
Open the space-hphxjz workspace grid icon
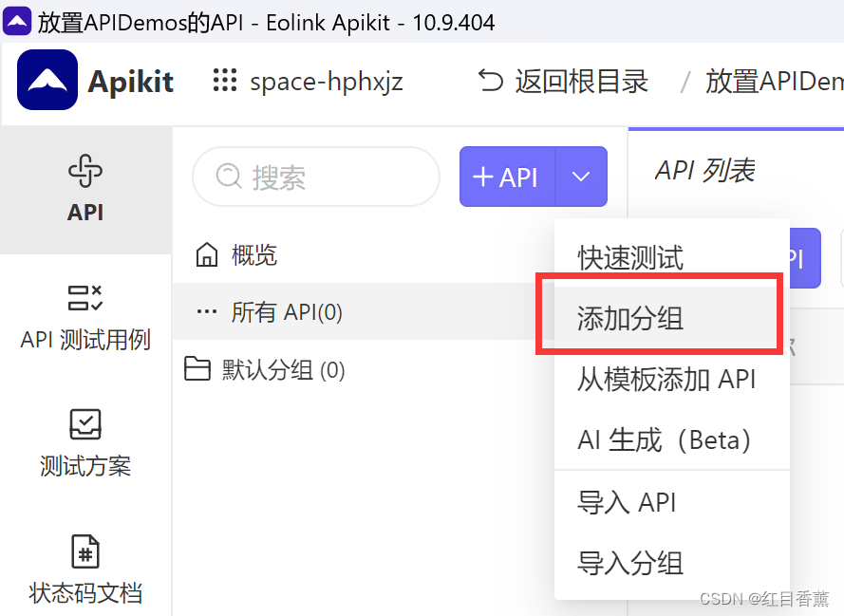[225, 81]
